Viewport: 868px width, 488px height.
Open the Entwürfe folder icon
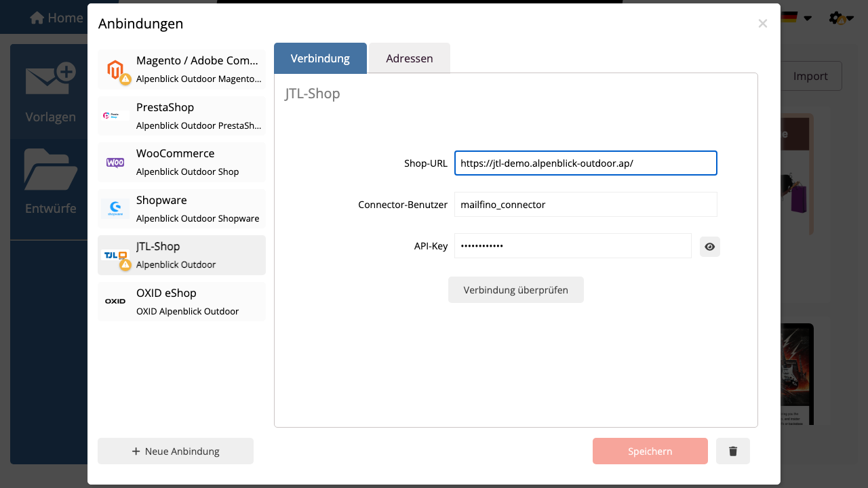pyautogui.click(x=51, y=169)
